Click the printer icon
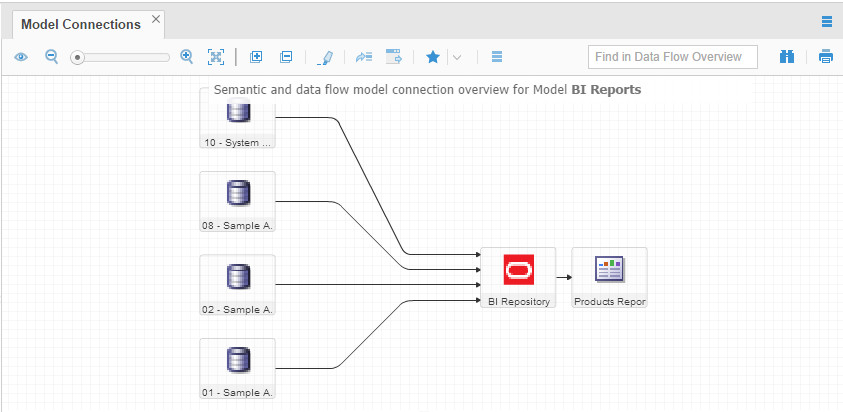Screen dimensions: 843x412 826,56
